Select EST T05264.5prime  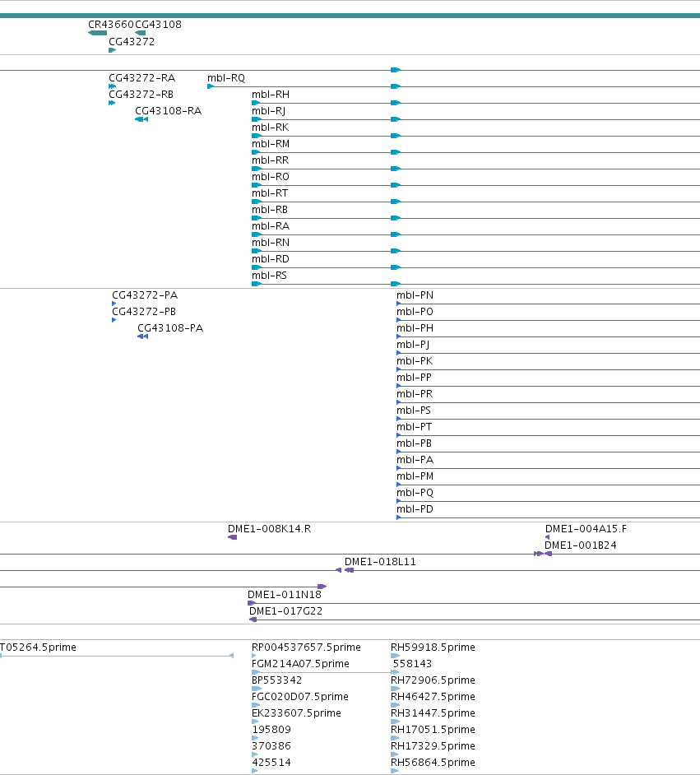pos(38,647)
